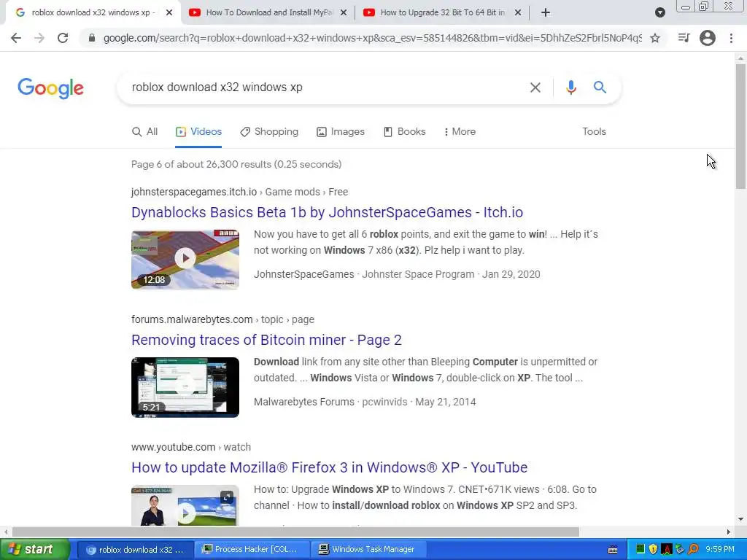
Task: Click the browser forward arrow
Action: click(x=39, y=38)
